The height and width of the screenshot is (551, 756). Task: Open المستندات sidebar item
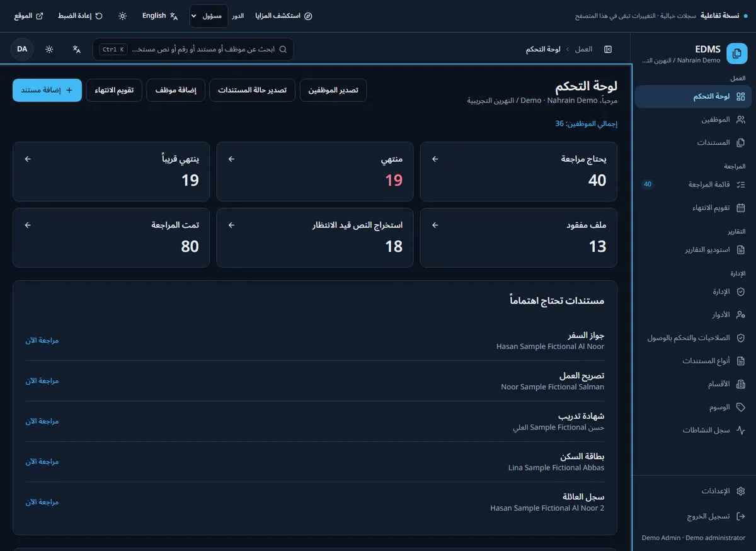pos(693,143)
